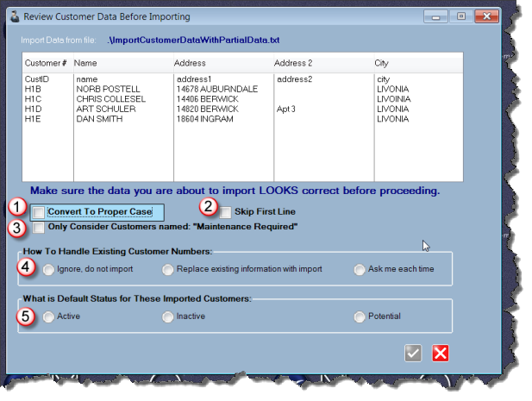Viewport: 532px width, 401px height.
Task: Click the CustID cell in first row
Action: pyautogui.click(x=37, y=79)
